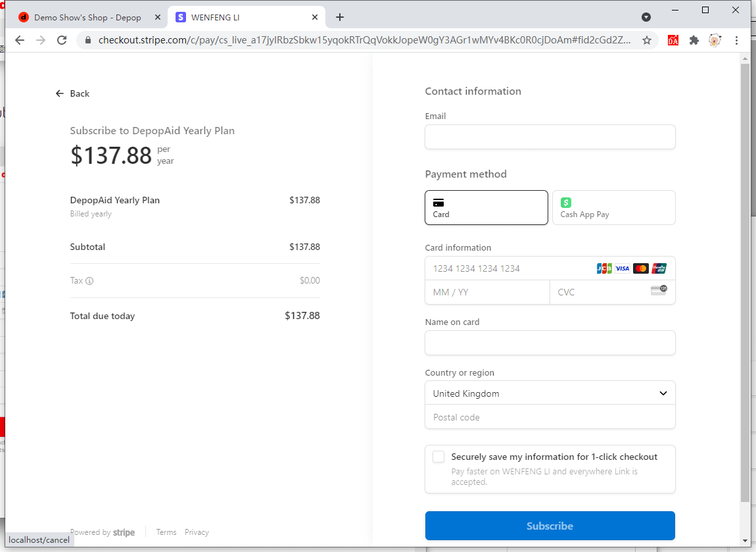The height and width of the screenshot is (552, 756).
Task: Focus the Name on card field
Action: 550,343
